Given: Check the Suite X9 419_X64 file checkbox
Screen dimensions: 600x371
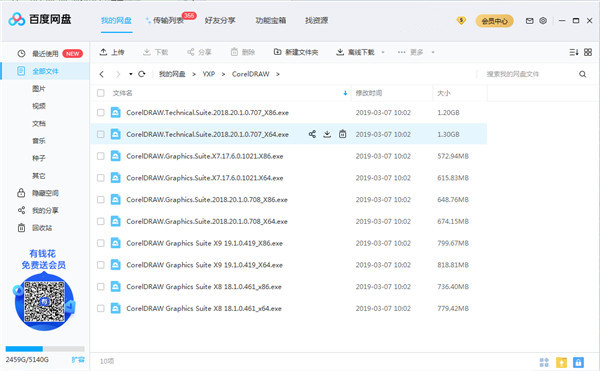Looking at the screenshot, I should [x=101, y=265].
